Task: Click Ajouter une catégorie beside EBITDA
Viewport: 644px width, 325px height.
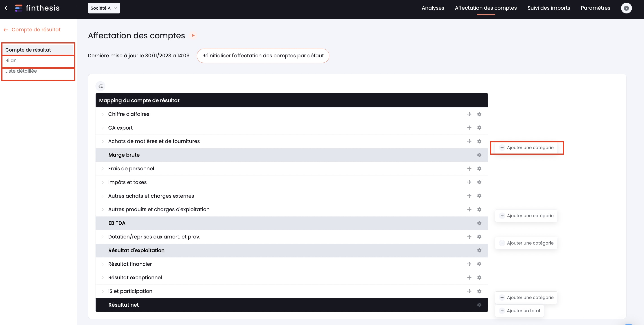Action: [526, 216]
